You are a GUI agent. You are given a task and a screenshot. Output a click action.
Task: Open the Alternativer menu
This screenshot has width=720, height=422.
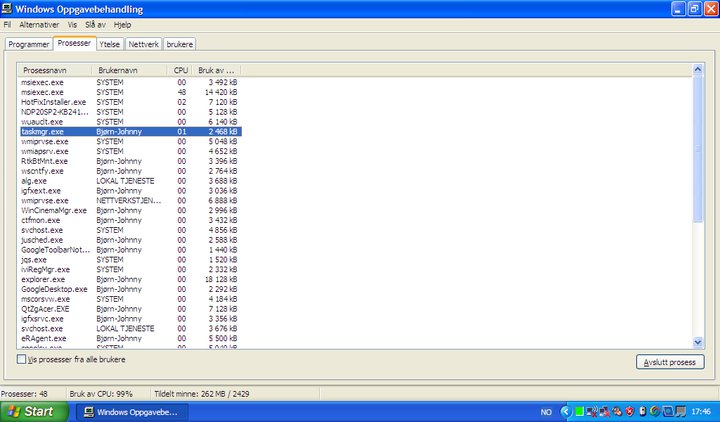39,25
